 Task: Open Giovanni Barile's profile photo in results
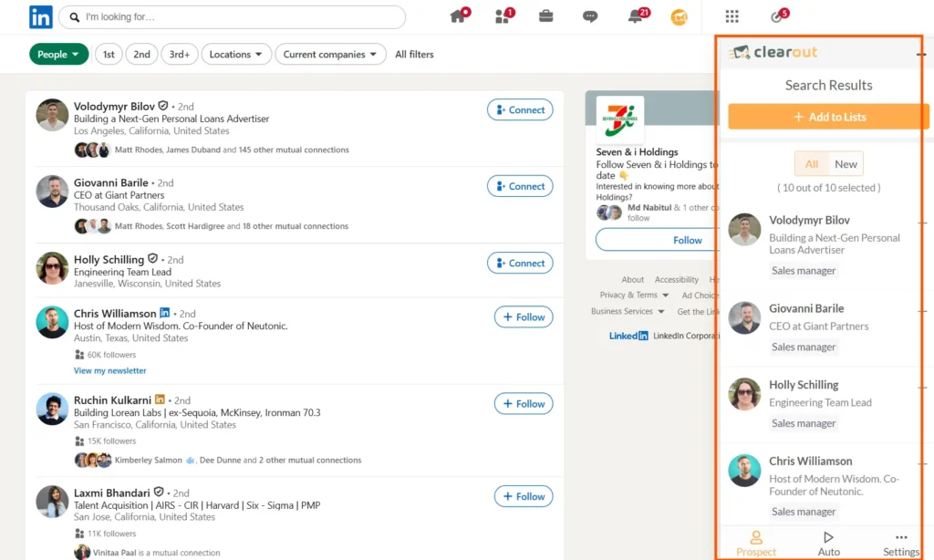(52, 191)
